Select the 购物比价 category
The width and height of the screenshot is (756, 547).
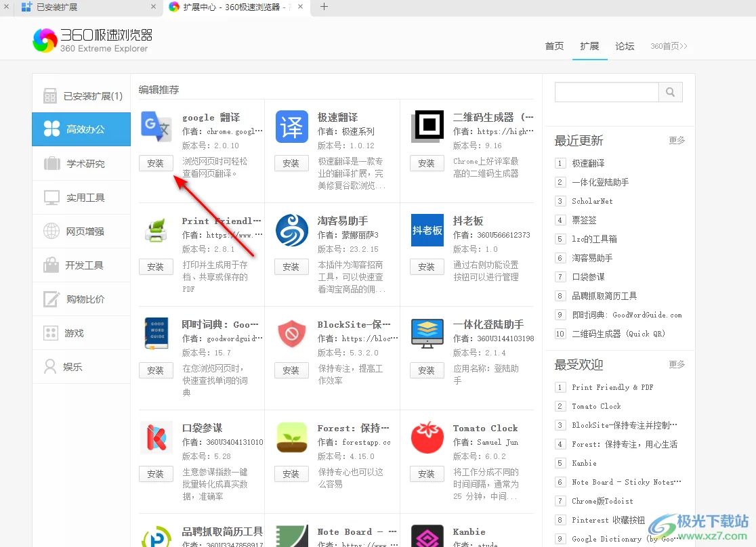[x=81, y=299]
